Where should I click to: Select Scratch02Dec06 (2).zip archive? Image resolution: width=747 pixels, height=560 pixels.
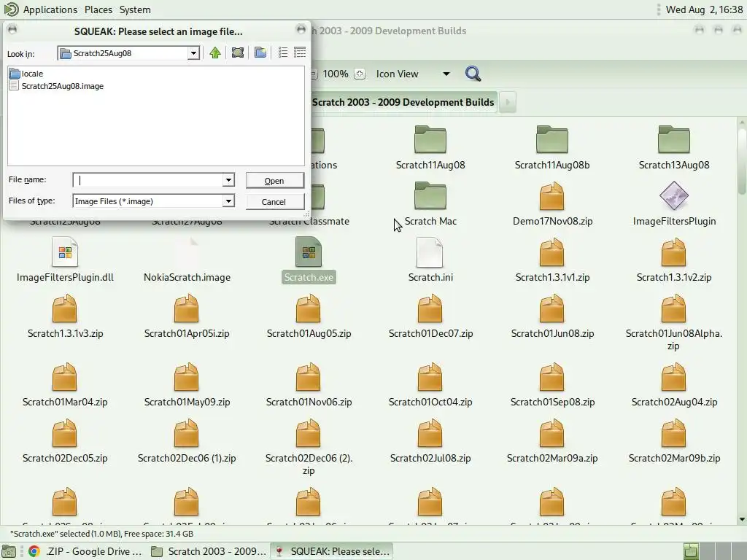click(x=309, y=447)
